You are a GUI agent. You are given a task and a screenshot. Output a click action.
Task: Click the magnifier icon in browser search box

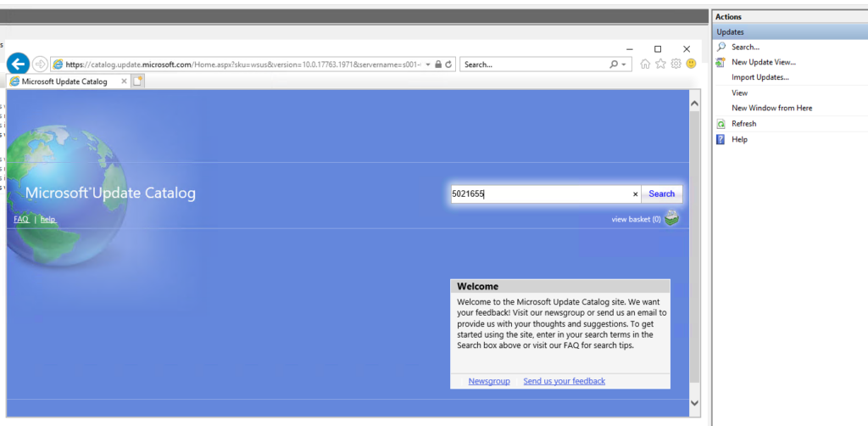(x=614, y=64)
